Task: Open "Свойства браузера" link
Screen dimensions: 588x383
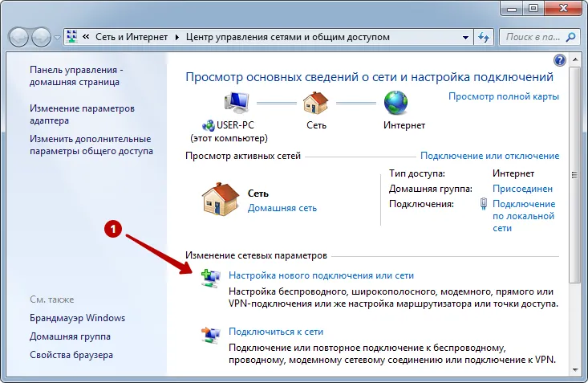Action: point(71,355)
